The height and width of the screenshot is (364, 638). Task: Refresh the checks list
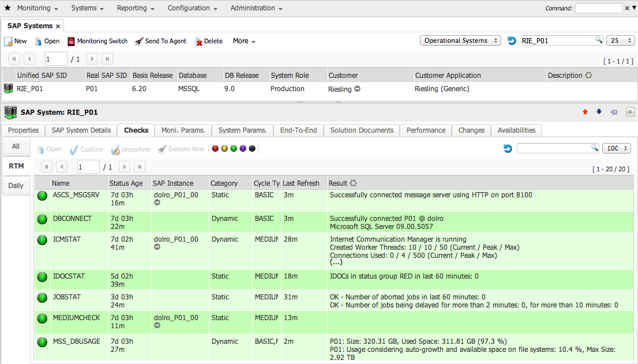click(508, 148)
